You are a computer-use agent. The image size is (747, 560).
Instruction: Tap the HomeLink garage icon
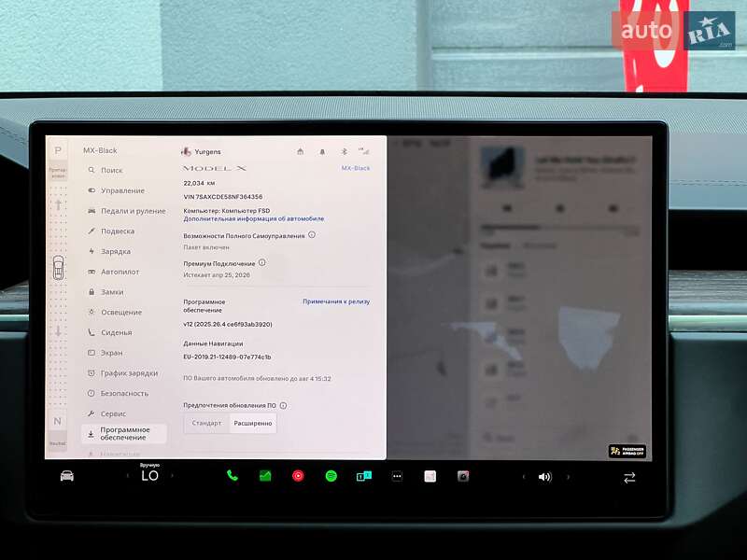[300, 151]
